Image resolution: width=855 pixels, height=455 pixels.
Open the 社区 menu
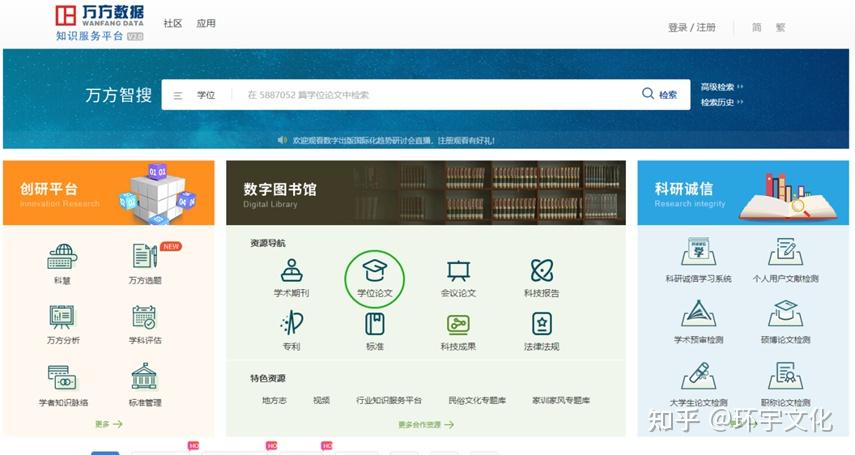point(173,23)
